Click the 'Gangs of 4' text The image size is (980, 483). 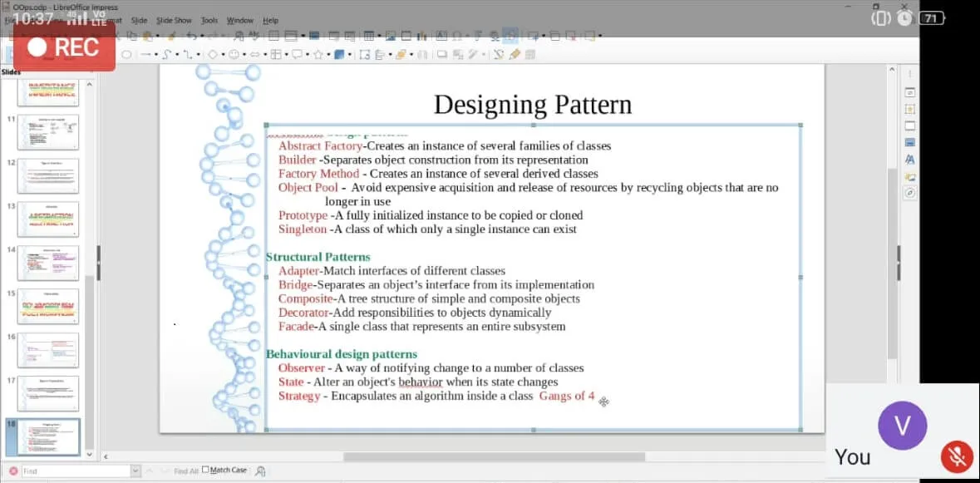(x=566, y=396)
